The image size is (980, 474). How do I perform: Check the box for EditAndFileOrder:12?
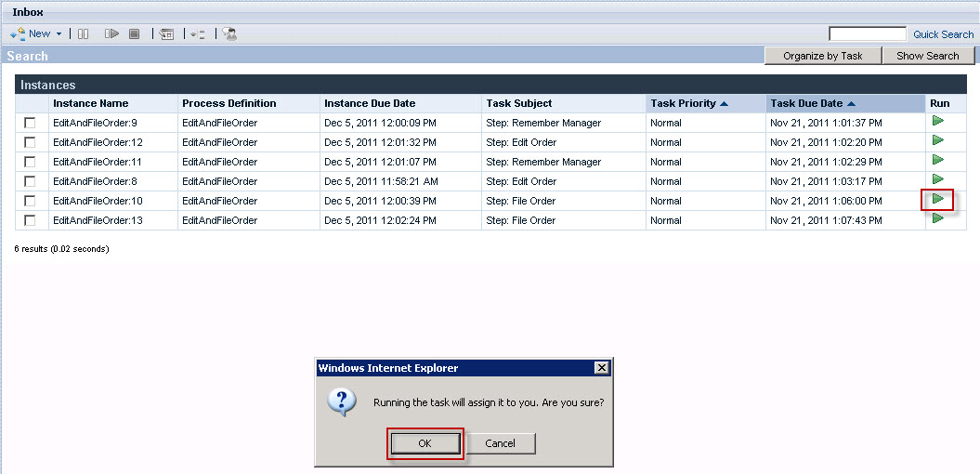(30, 142)
